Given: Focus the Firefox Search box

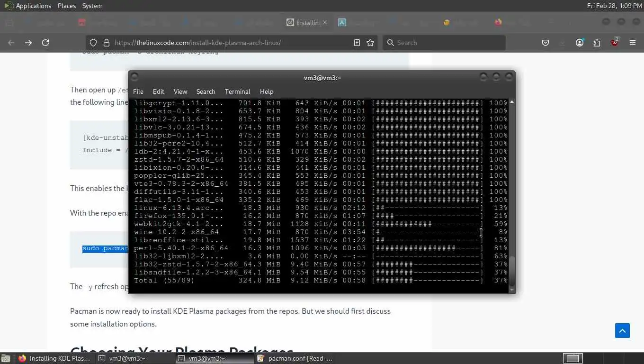Looking at the screenshot, I should pos(444,43).
